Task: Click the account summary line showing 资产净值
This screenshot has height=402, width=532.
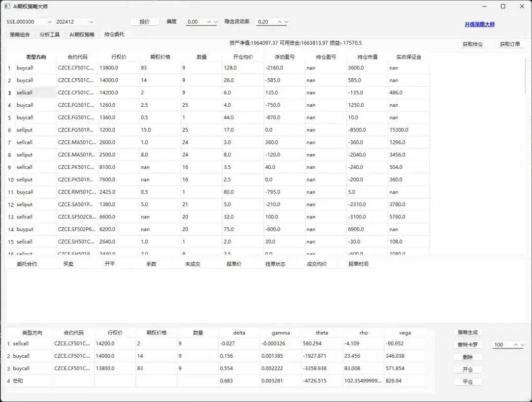Action: (x=296, y=43)
